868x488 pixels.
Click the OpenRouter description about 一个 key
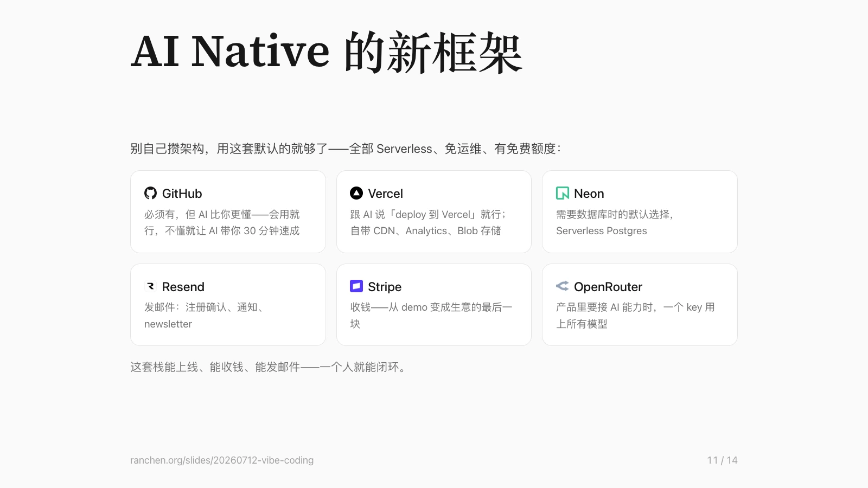click(x=635, y=316)
